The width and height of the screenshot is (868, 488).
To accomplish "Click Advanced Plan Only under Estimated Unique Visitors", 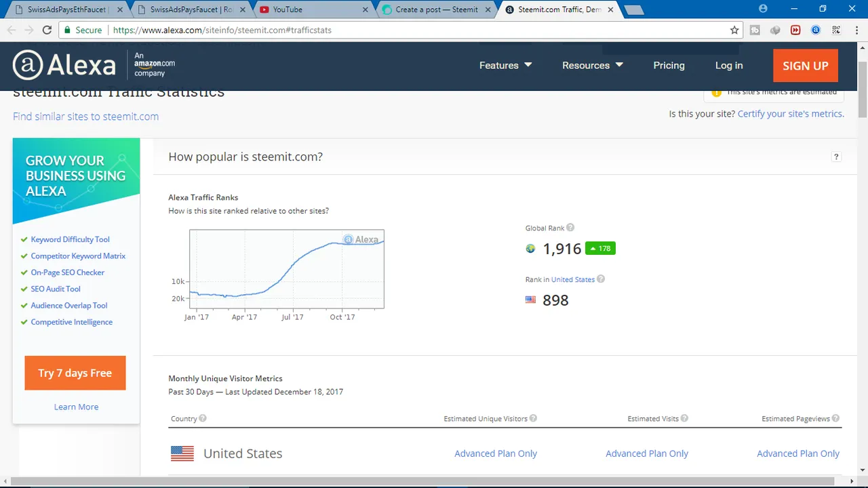I will [x=496, y=453].
